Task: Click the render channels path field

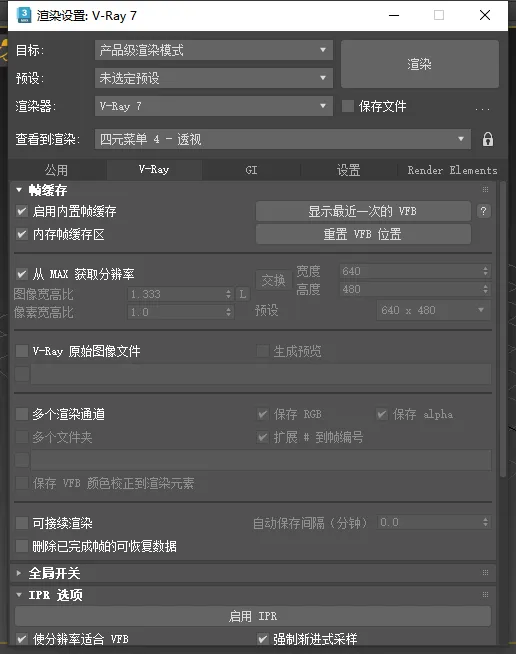Action: [x=261, y=460]
